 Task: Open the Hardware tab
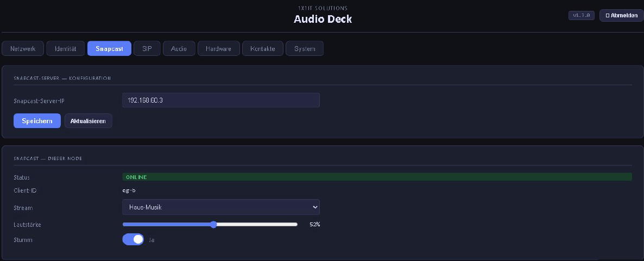click(218, 48)
